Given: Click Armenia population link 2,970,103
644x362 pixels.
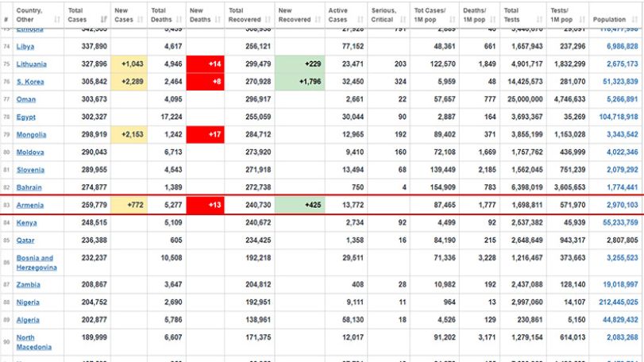Looking at the screenshot, I should tap(623, 206).
